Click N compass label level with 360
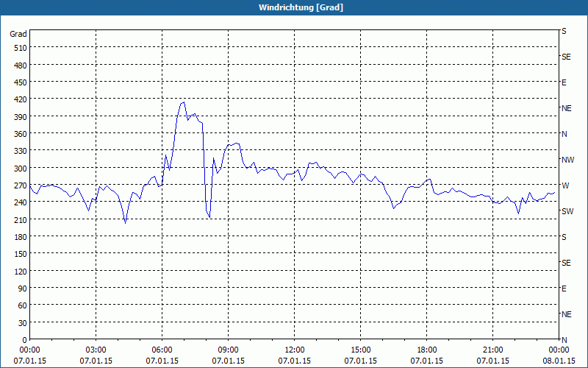The height and width of the screenshot is (368, 588). pos(564,134)
